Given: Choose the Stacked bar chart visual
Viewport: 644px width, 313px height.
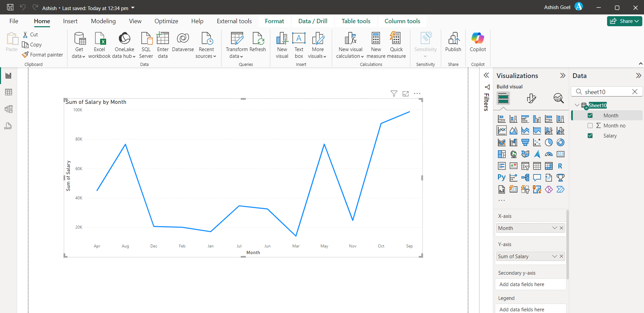Looking at the screenshot, I should [502, 119].
